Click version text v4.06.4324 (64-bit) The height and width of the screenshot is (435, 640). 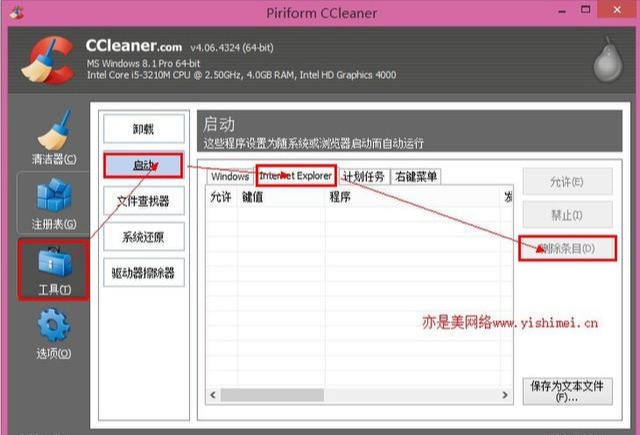pos(232,48)
